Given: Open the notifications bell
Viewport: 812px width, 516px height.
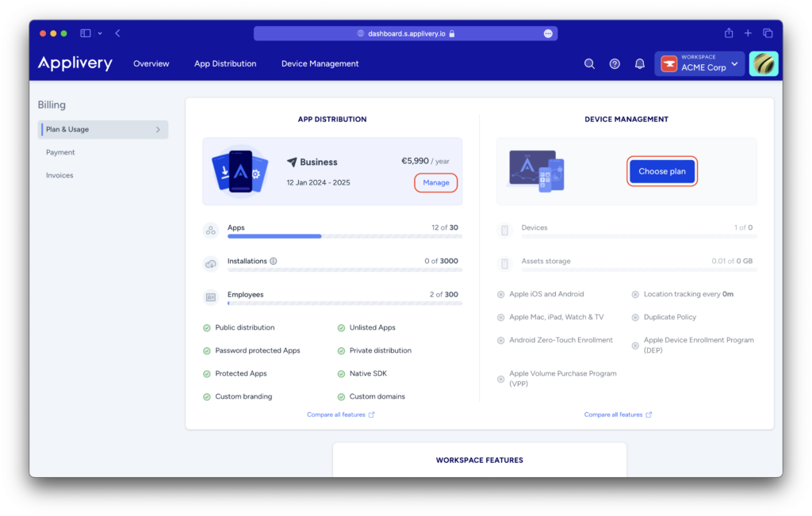Looking at the screenshot, I should (x=640, y=63).
